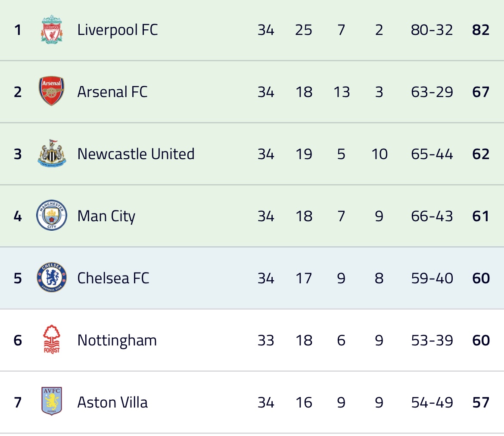Select the Newcastle United crest

point(52,153)
